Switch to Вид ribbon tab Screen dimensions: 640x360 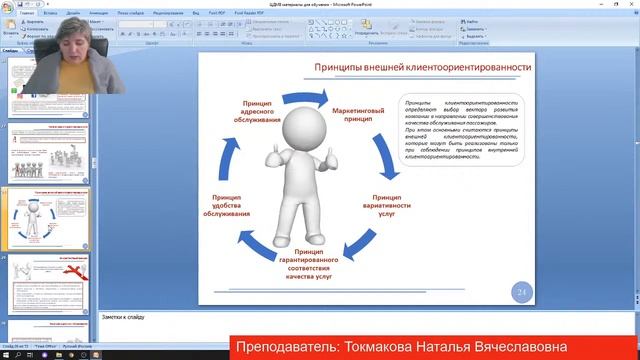click(196, 13)
